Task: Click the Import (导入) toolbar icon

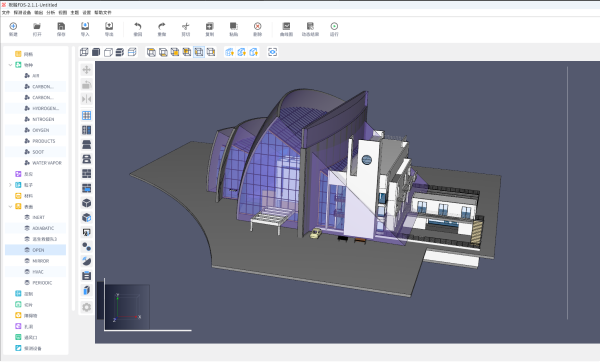Action: point(85,26)
